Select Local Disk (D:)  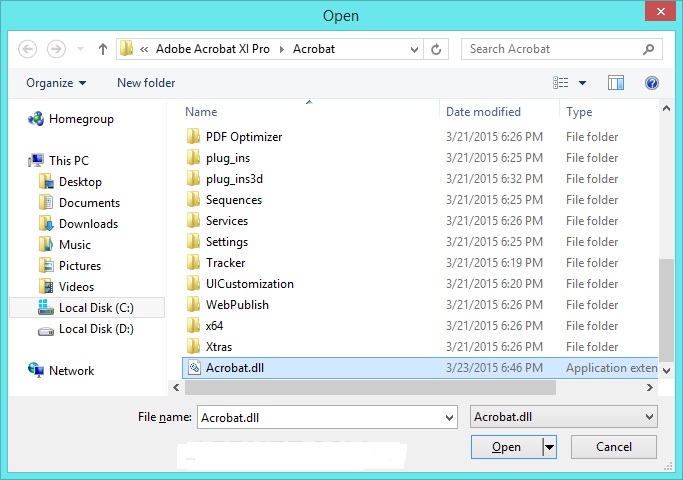click(x=86, y=329)
